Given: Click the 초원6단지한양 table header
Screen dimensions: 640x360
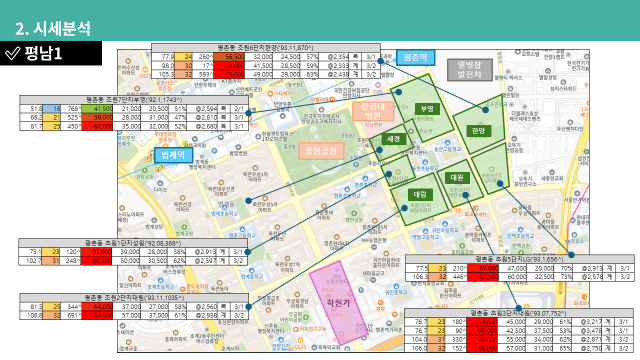Looking at the screenshot, I should 266,48.
